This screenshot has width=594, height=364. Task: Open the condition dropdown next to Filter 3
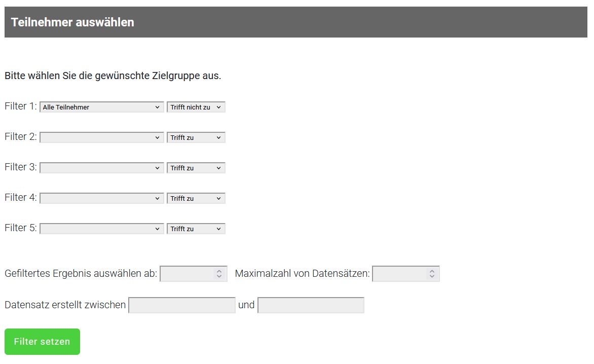click(196, 167)
